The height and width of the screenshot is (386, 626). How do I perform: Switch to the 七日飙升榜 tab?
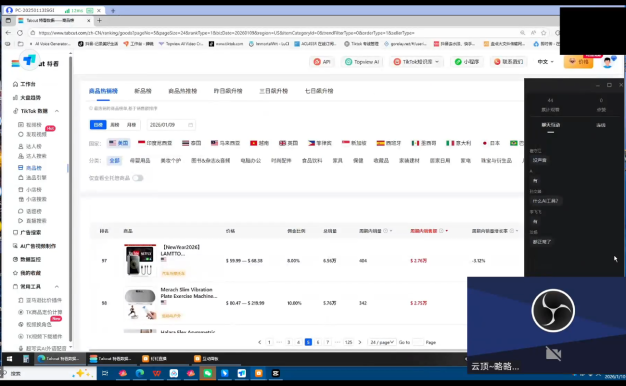319,91
